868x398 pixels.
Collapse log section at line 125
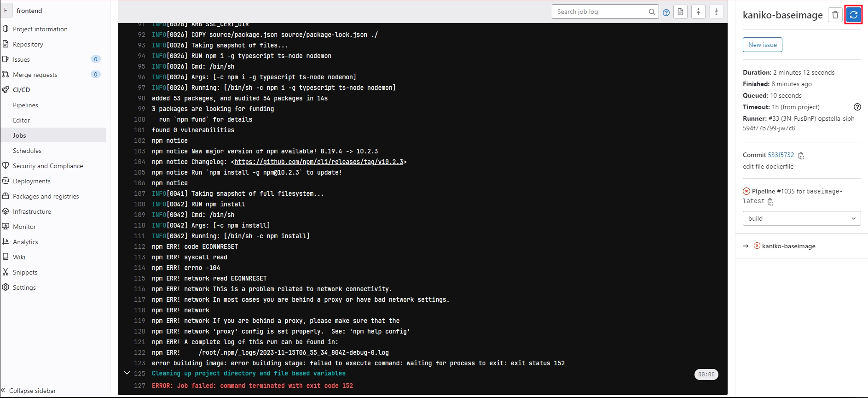point(127,373)
